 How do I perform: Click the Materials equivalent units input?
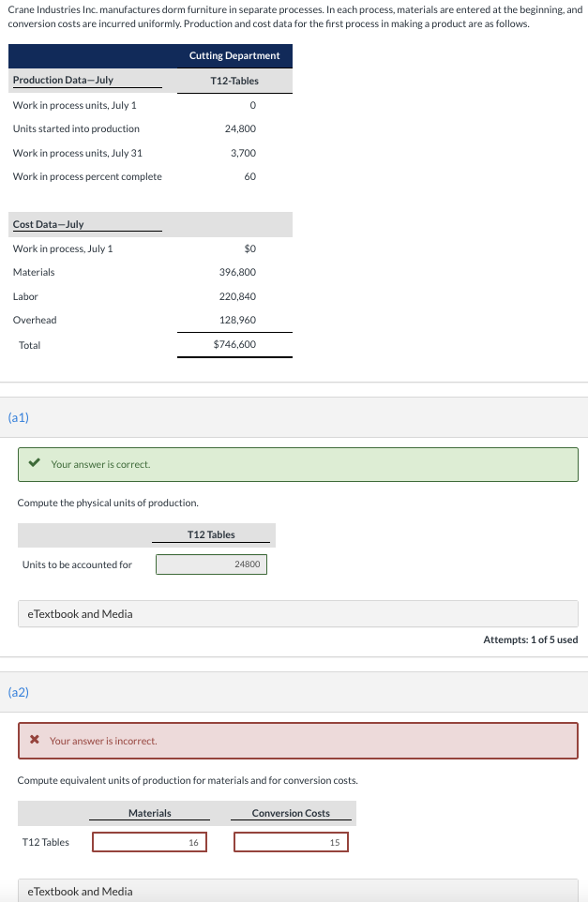click(149, 842)
